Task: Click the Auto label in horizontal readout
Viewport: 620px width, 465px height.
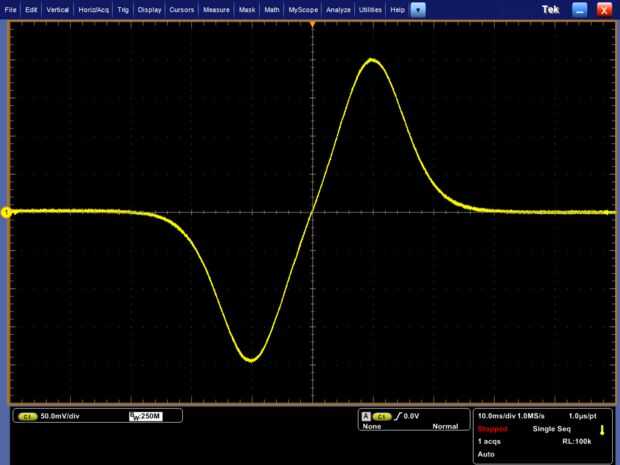Action: point(486,454)
